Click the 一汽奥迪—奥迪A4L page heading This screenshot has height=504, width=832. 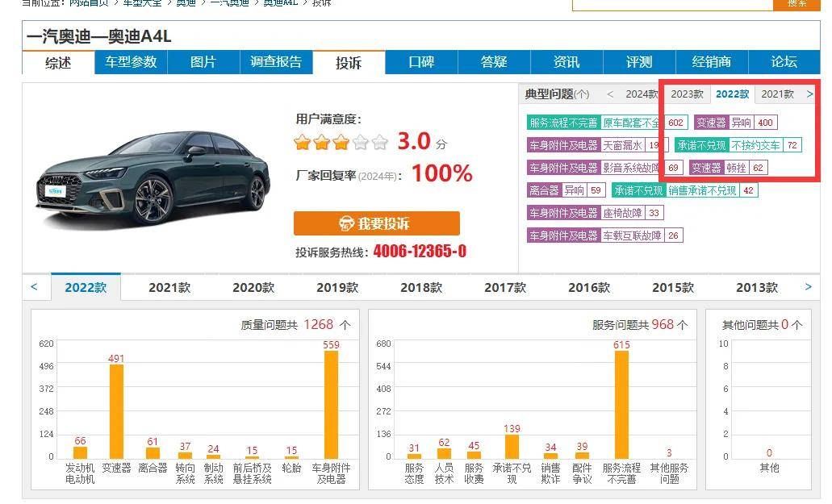pos(98,36)
